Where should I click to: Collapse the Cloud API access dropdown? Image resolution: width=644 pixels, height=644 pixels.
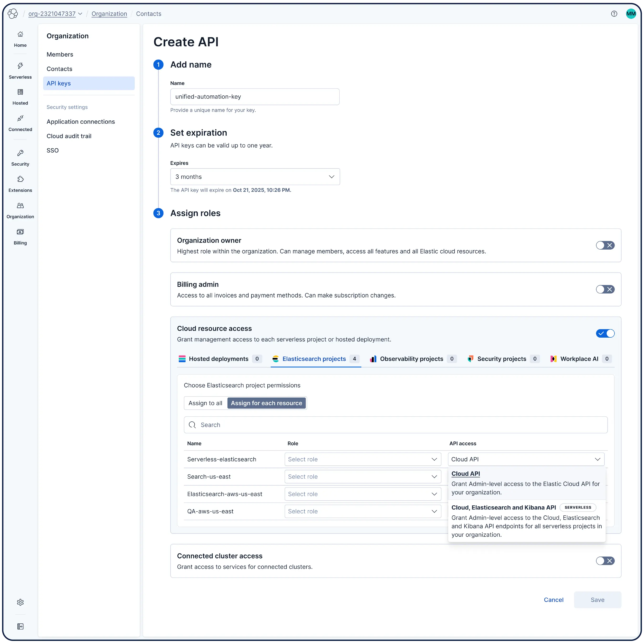pos(526,459)
